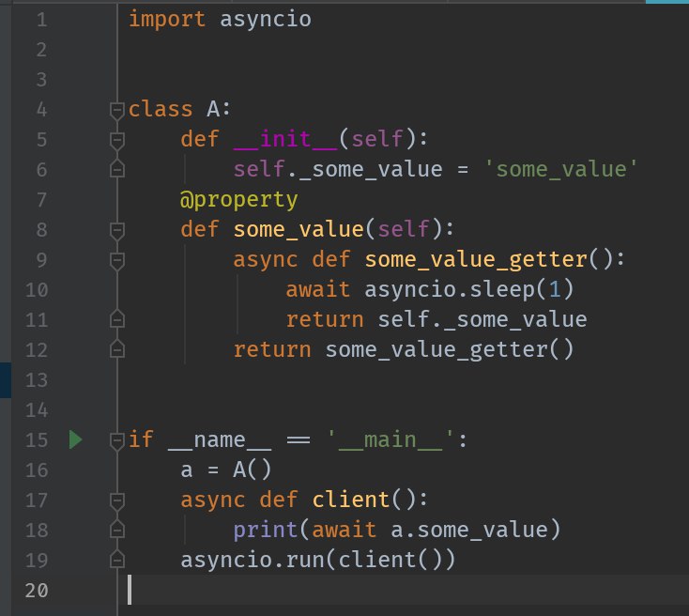Click '__init__' method name
The height and width of the screenshot is (616, 689).
coord(285,140)
